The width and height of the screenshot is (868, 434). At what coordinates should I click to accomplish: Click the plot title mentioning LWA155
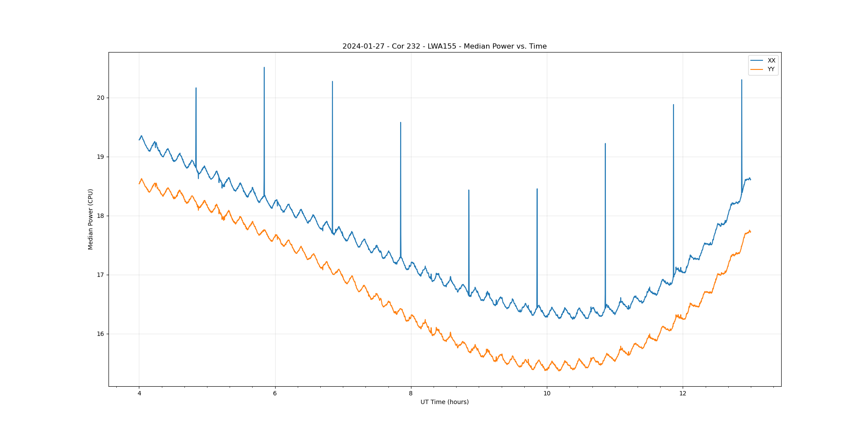coord(444,46)
